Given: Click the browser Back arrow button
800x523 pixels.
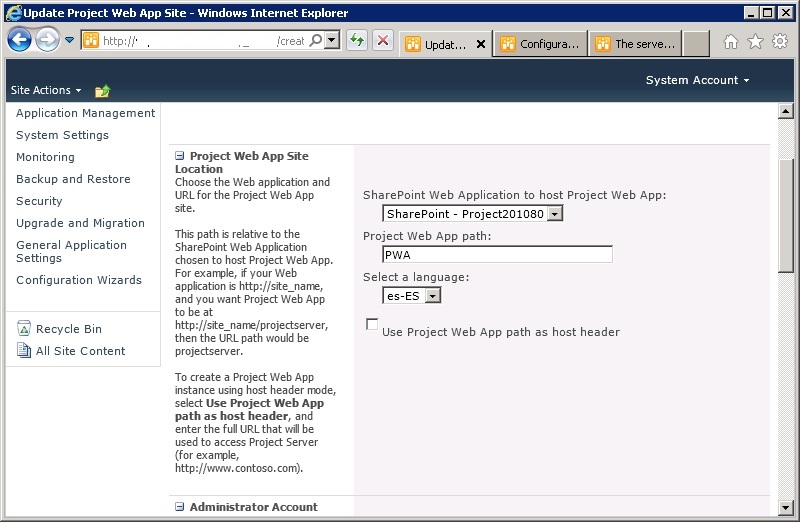Looking at the screenshot, I should coord(19,40).
